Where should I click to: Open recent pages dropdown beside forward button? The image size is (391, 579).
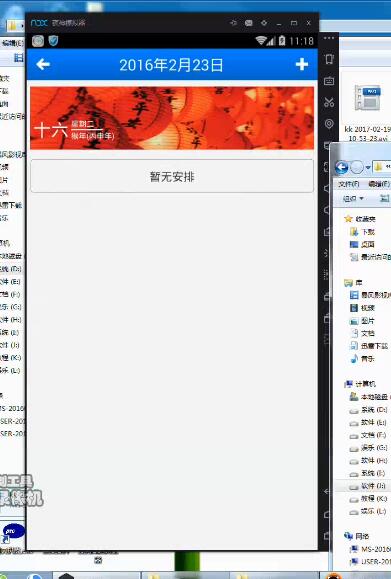pos(368,168)
